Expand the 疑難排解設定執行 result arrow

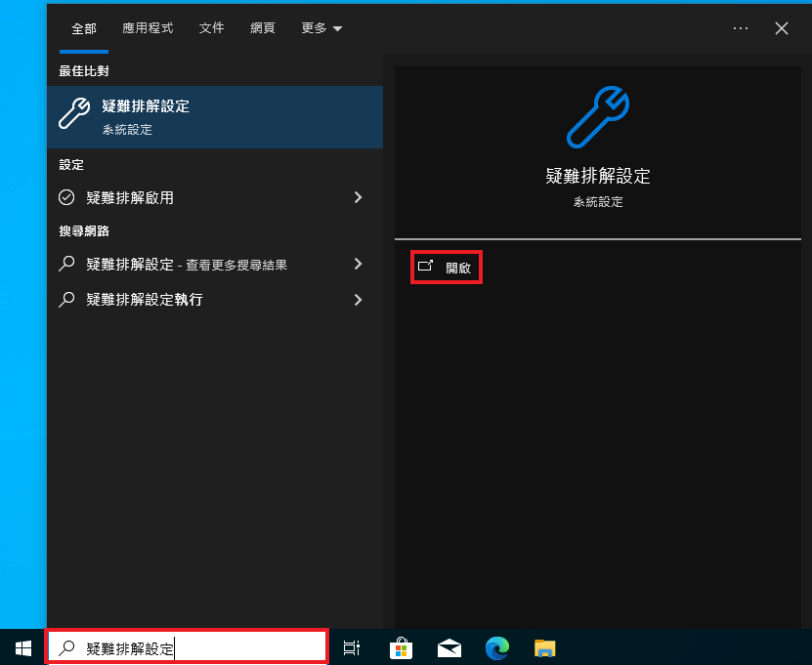point(358,300)
